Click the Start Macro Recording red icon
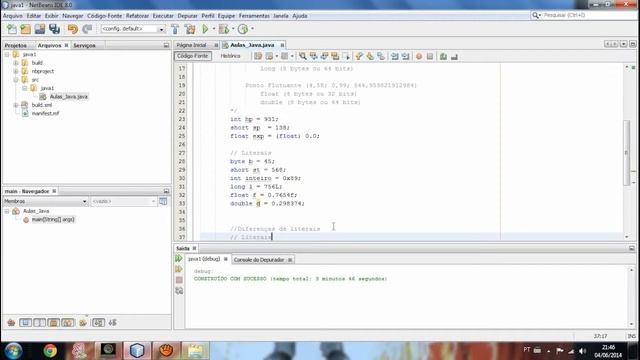 (419, 56)
